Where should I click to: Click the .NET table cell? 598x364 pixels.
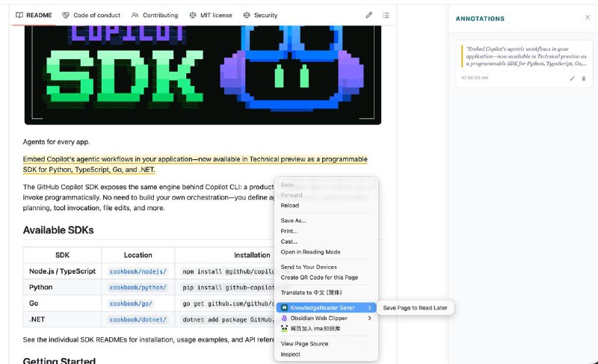click(62, 319)
